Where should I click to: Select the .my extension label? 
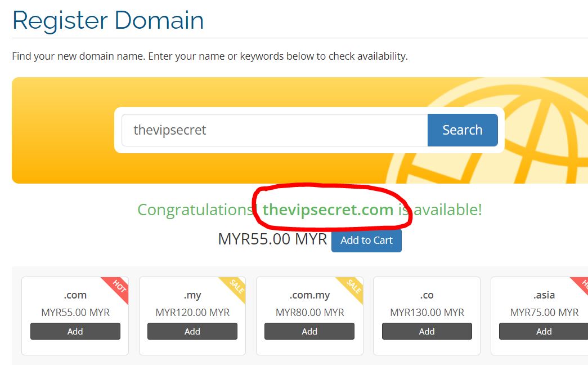click(x=192, y=295)
